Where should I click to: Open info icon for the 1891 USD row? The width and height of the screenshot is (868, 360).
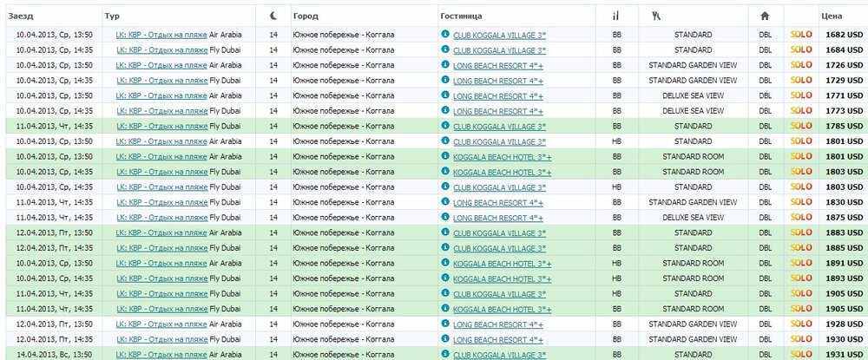(x=444, y=263)
